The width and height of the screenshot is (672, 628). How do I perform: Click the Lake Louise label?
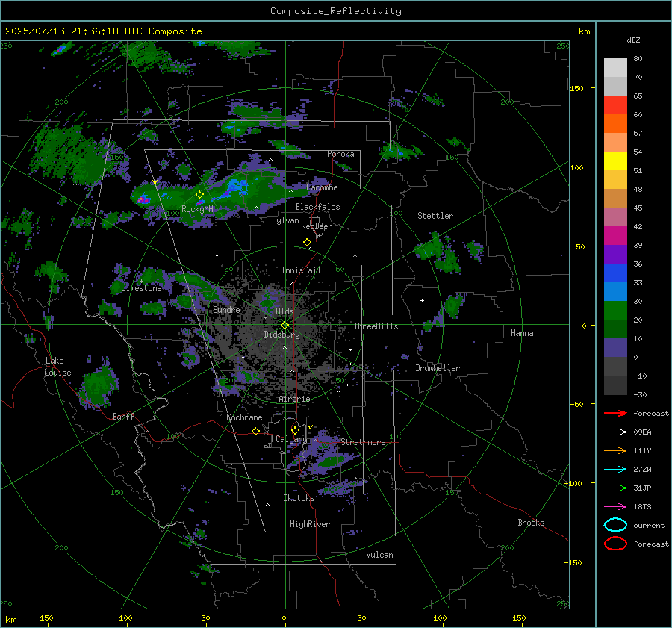pos(57,367)
